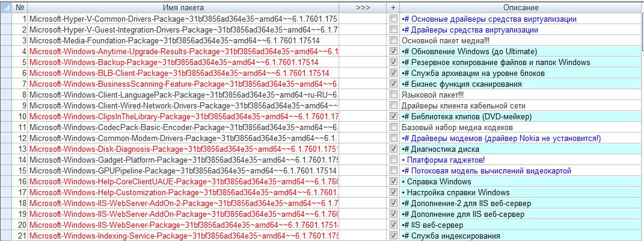
Task: Uncheck the Дополнение-2 для IIS веб-сервер box
Action: 393,203
